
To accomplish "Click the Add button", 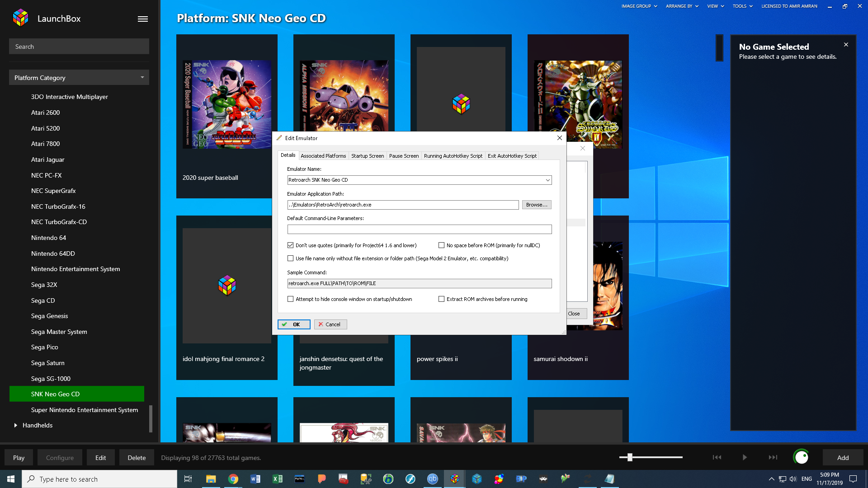I will tap(843, 458).
